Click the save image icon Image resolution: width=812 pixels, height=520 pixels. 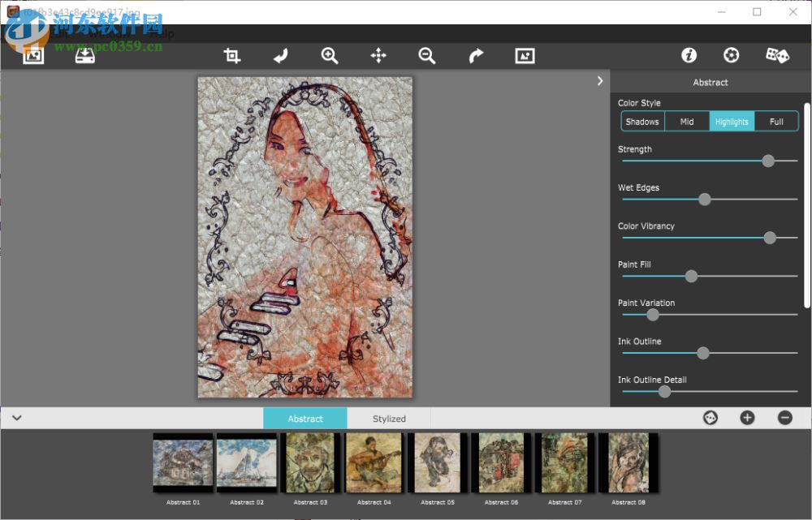85,55
